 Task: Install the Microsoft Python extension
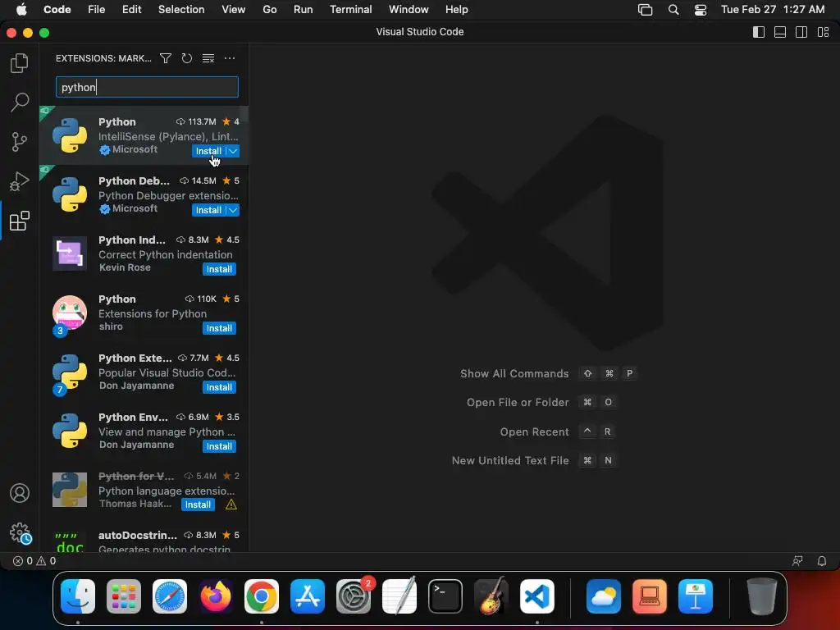coord(208,151)
